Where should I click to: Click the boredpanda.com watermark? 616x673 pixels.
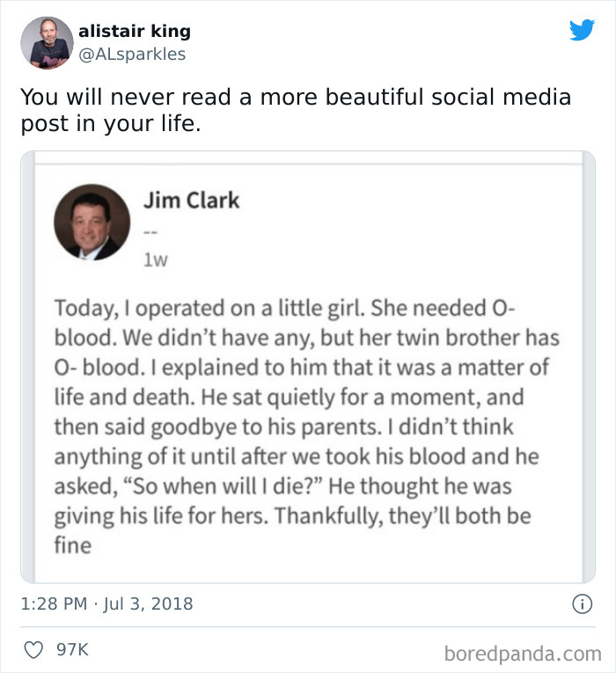click(x=522, y=653)
